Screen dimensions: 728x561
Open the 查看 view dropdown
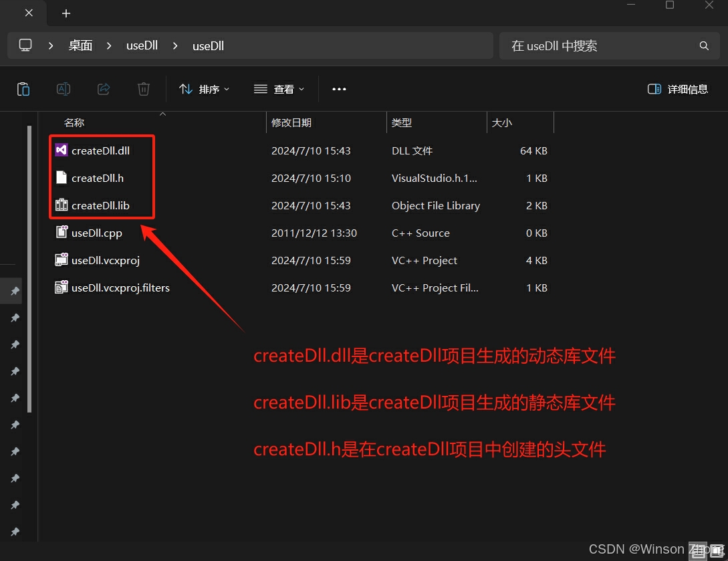(279, 89)
